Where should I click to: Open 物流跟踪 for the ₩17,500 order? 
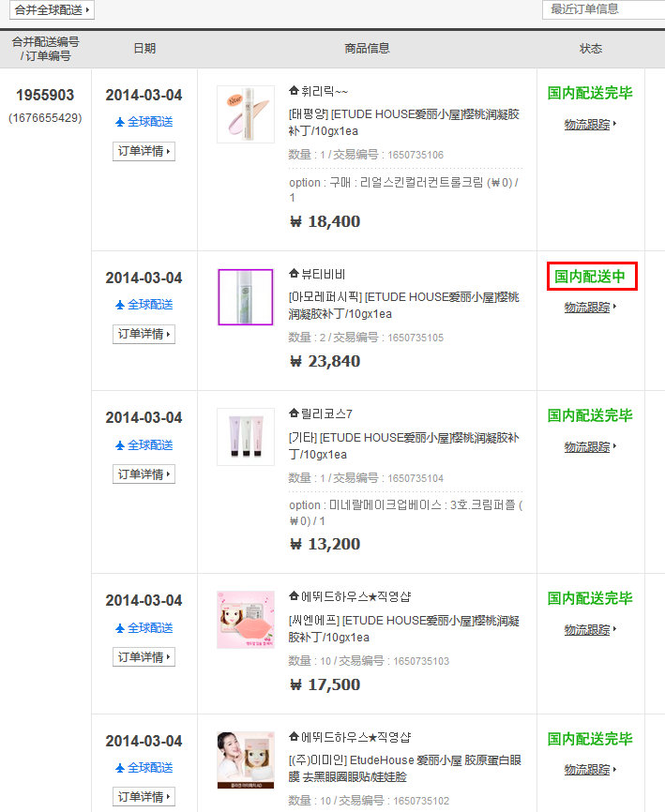coord(590,629)
